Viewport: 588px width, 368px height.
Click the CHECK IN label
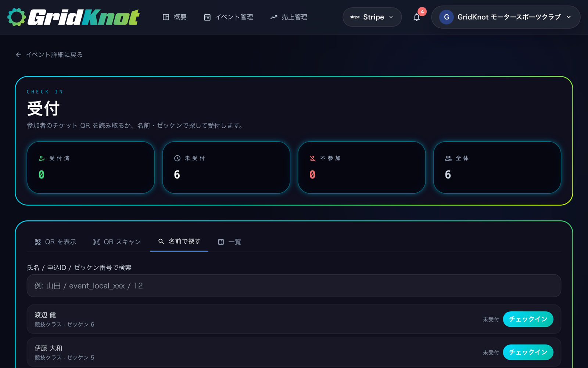pyautogui.click(x=45, y=92)
